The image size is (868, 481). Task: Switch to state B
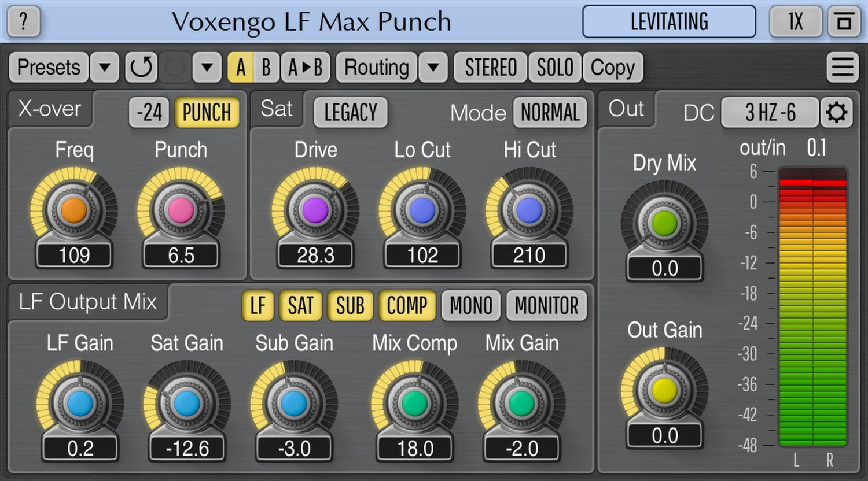coord(266,68)
